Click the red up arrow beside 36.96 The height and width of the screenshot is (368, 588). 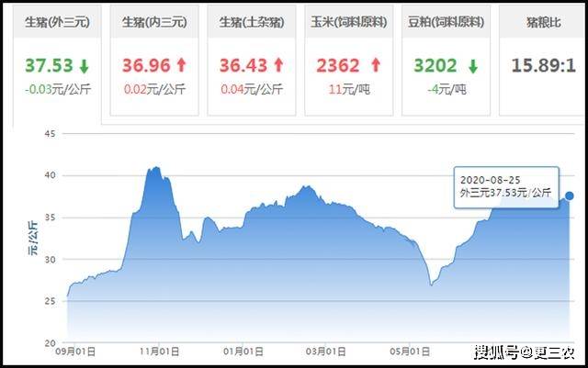[x=182, y=65]
